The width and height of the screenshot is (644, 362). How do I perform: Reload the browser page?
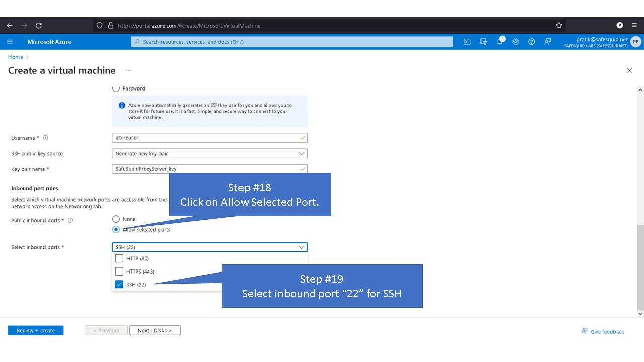[39, 25]
